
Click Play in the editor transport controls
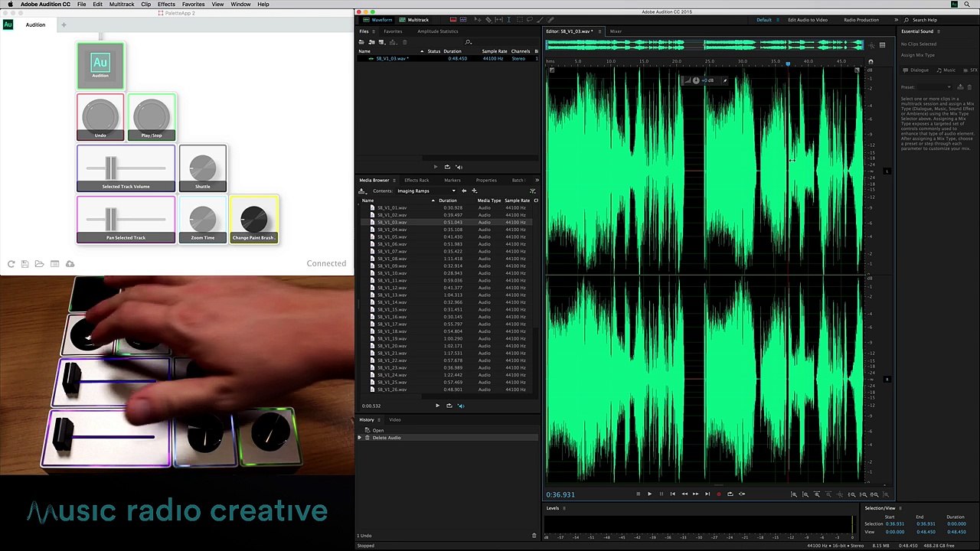(x=649, y=494)
